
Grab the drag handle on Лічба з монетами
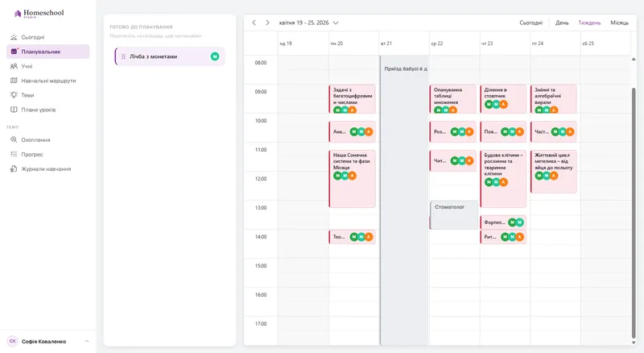(123, 56)
